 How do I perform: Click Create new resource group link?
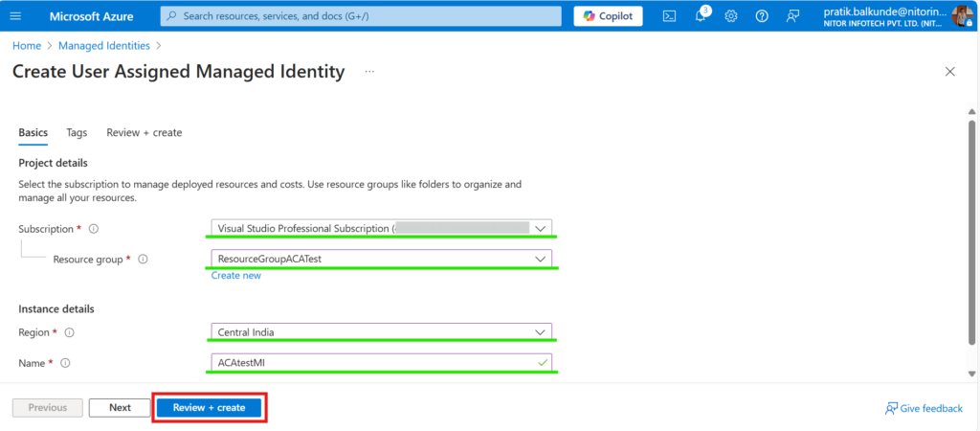pyautogui.click(x=236, y=275)
